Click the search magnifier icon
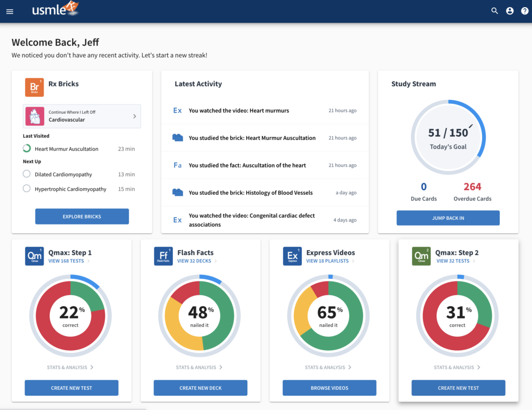The height and width of the screenshot is (410, 532). 495,11
